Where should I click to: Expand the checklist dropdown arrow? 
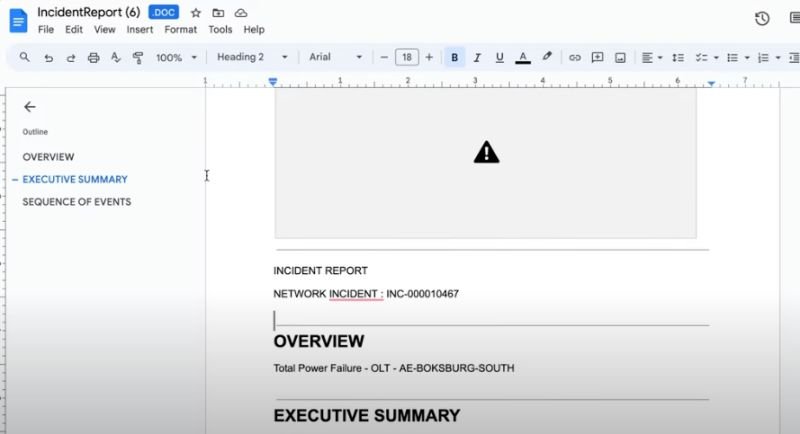pos(716,58)
